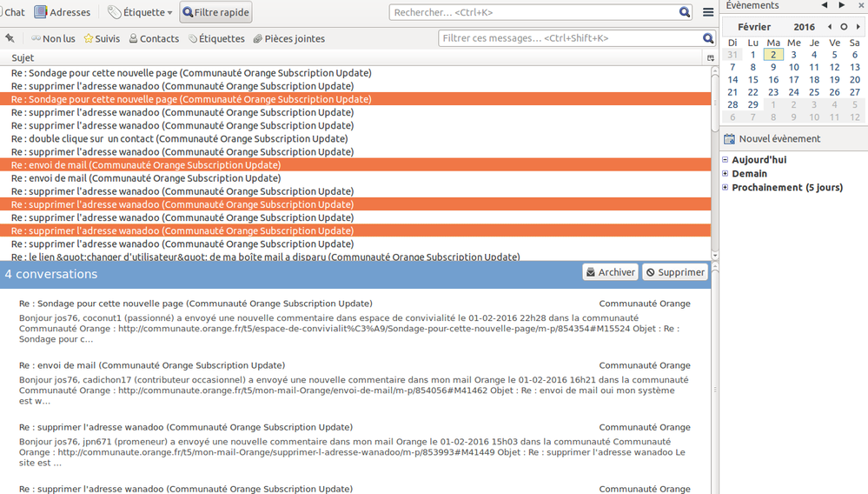Toggle the Pièces jointes filter
The width and height of the screenshot is (868, 494).
[x=289, y=39]
